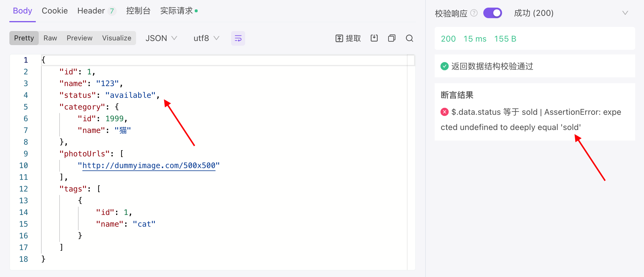Click help icon next to 校验响应

474,13
